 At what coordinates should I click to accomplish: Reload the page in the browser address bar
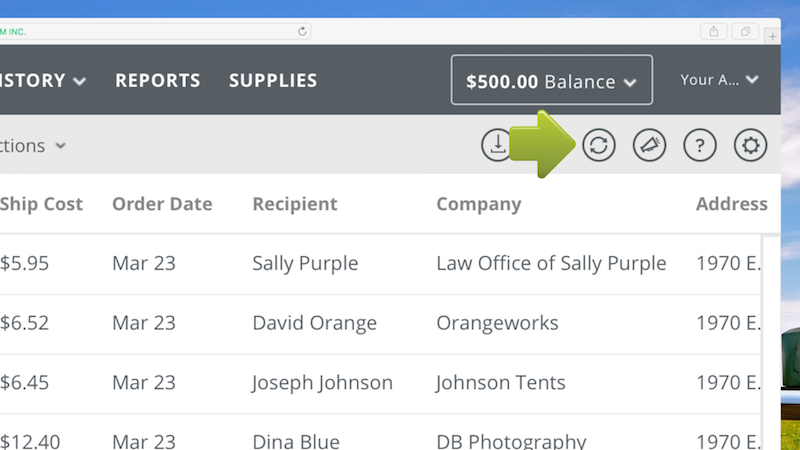pyautogui.click(x=302, y=32)
